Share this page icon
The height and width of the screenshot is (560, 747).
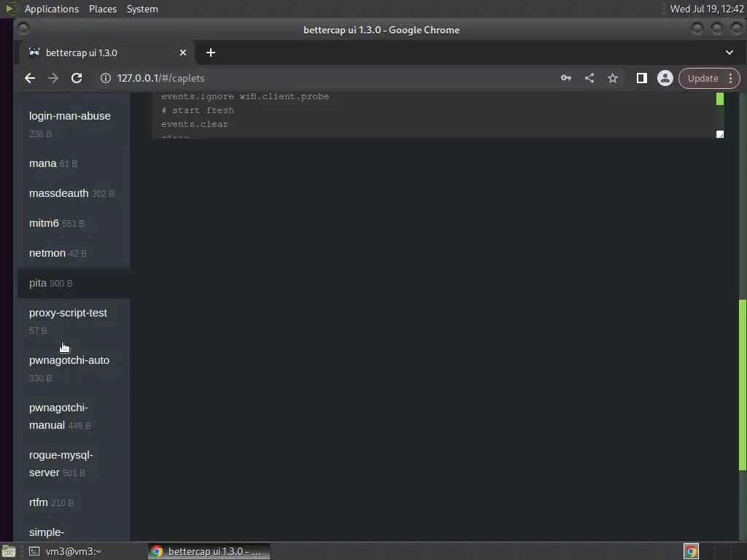[x=589, y=78]
